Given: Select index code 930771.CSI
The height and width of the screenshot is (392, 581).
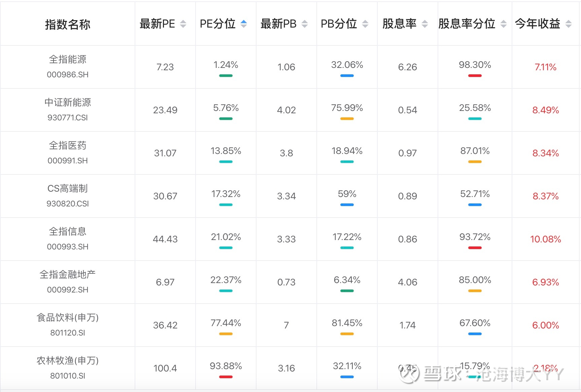Looking at the screenshot, I should point(68,118).
